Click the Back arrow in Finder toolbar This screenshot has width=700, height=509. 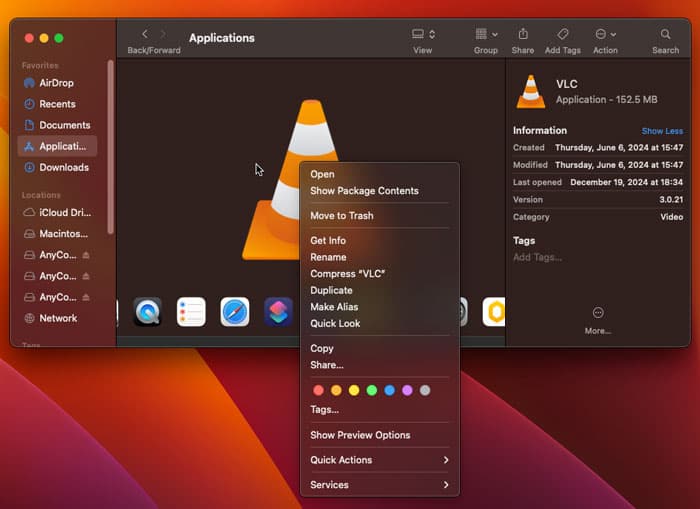coord(145,34)
